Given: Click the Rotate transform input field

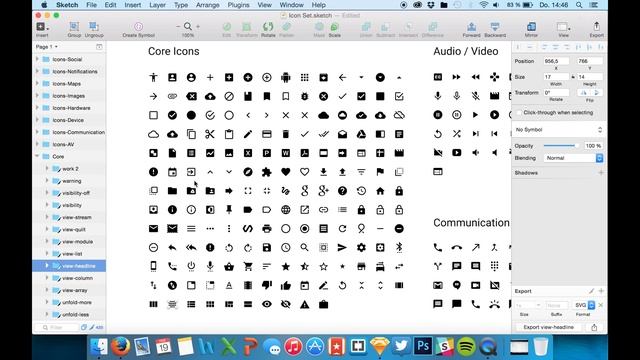Looking at the screenshot, I should (x=556, y=93).
